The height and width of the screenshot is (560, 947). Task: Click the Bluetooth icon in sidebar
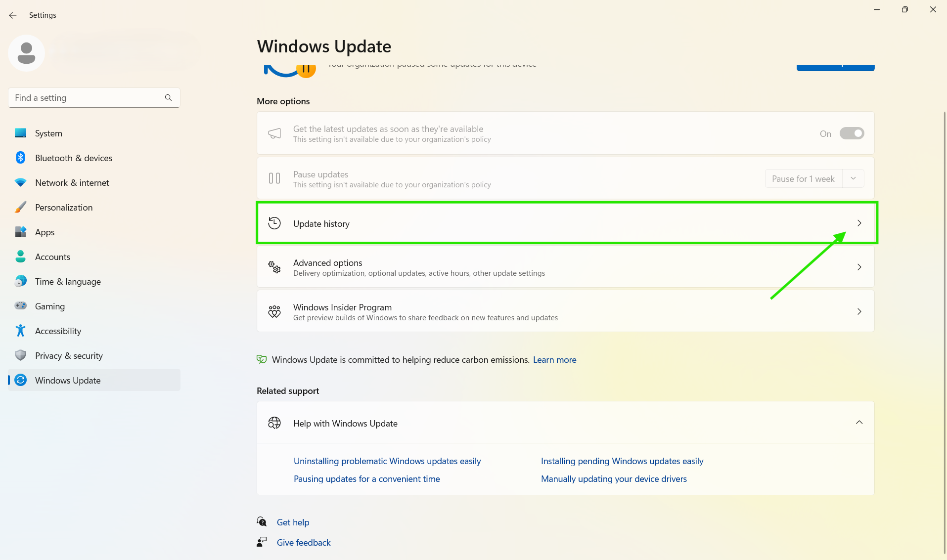20,158
